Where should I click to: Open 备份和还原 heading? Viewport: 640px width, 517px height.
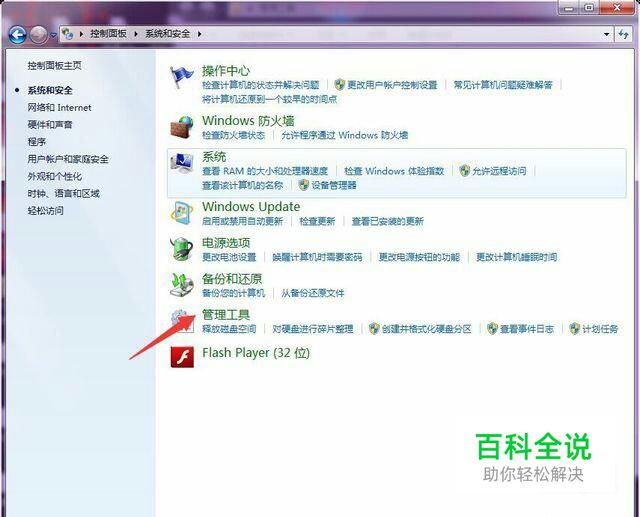(x=232, y=279)
